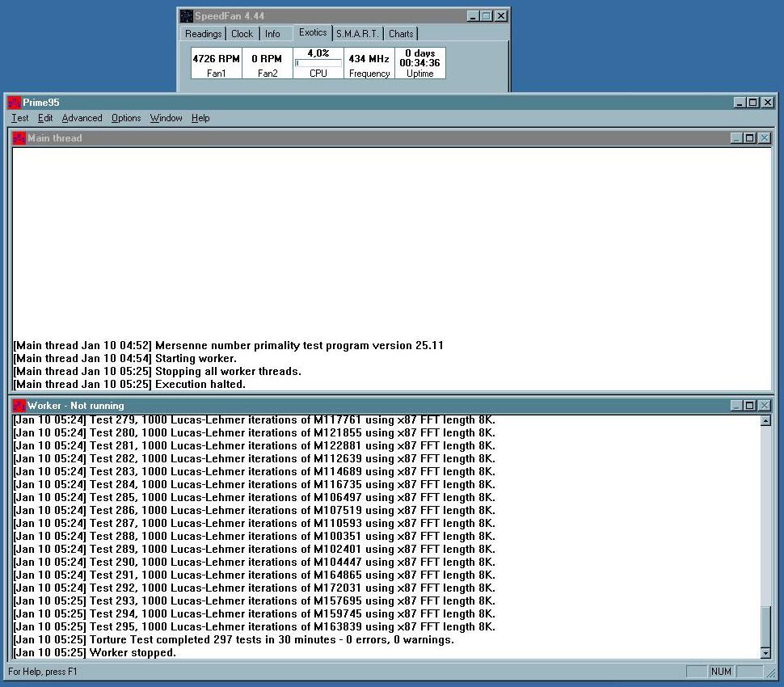Switch to SpeedFan Readings tab

point(203,33)
